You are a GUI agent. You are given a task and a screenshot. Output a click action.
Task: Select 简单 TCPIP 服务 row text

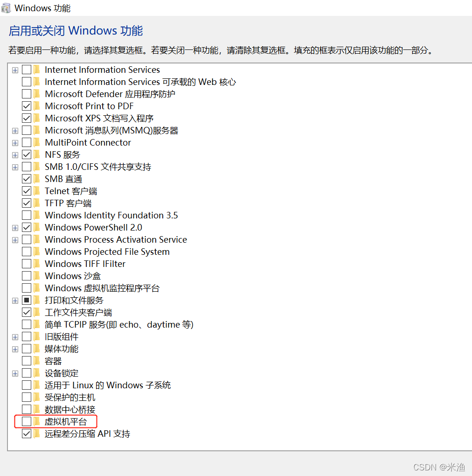click(x=119, y=324)
